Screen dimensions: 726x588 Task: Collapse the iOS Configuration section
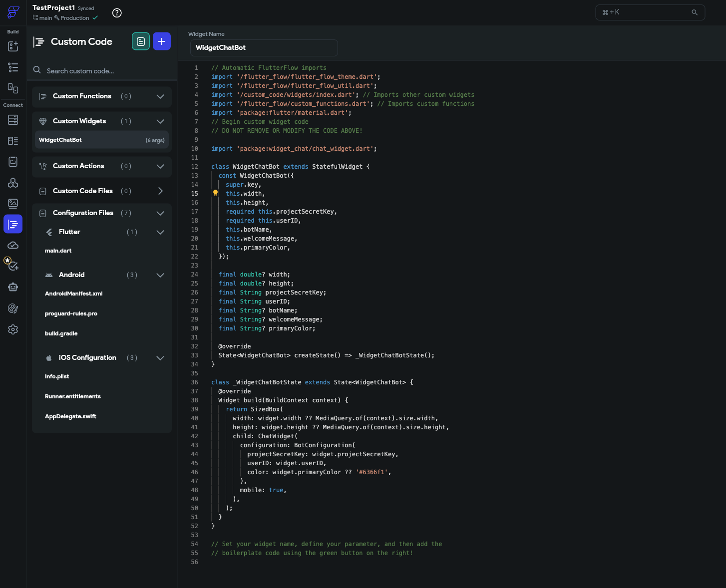pos(160,358)
